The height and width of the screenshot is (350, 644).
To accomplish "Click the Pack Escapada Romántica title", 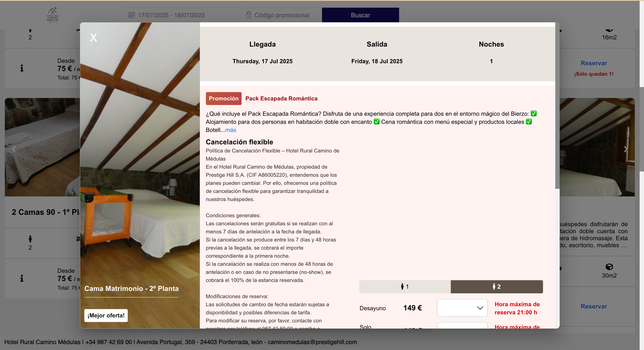I will pos(281,98).
